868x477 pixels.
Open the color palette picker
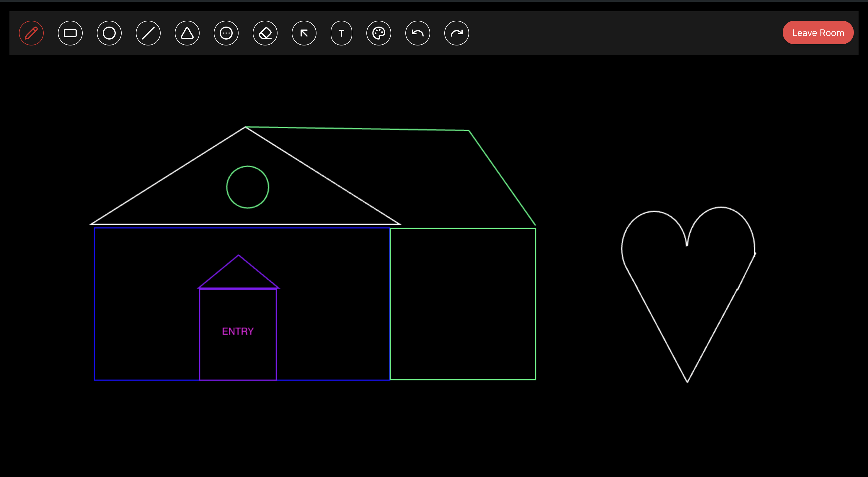pyautogui.click(x=379, y=33)
